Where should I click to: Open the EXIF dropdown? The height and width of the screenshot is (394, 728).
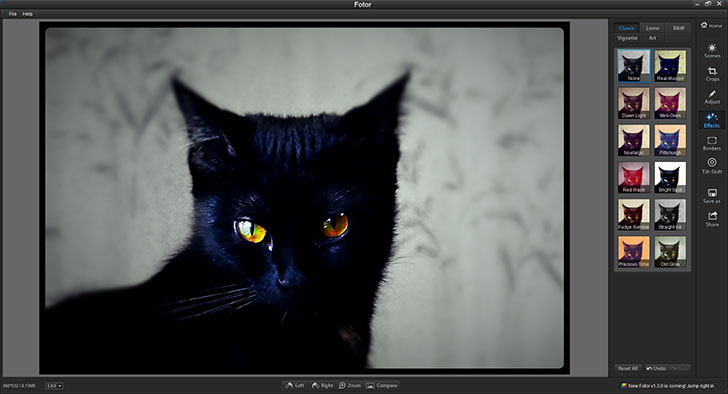tap(54, 386)
